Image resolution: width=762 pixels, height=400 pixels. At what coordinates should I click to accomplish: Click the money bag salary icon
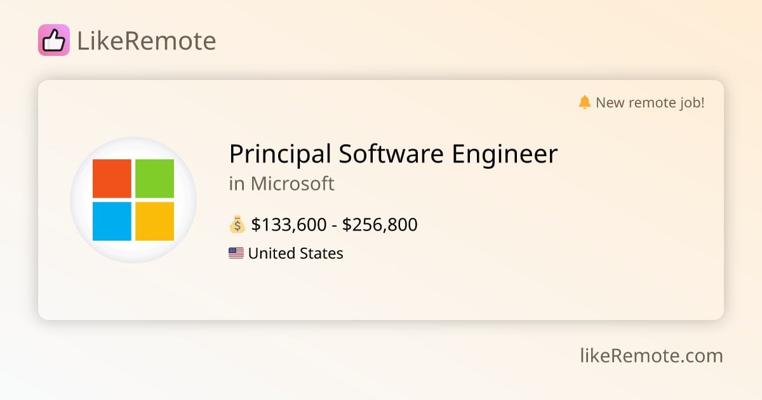point(237,224)
